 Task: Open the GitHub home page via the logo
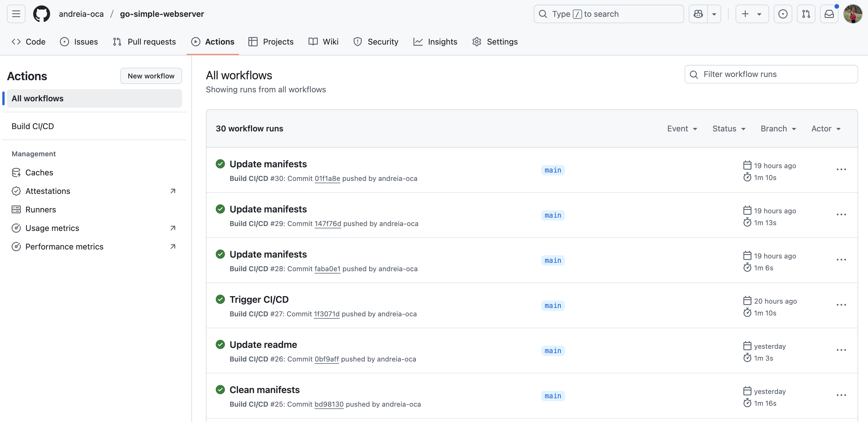(x=41, y=14)
